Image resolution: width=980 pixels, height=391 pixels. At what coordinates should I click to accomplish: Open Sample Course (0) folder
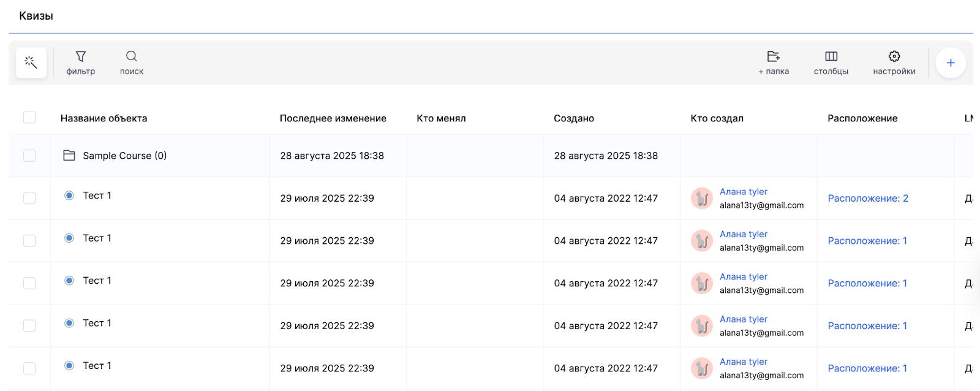125,156
